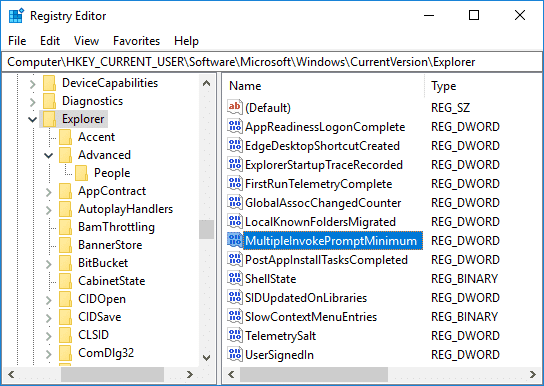Screen dimensions: 544x386
Task: Click the MultipleInvokePromptMinimum value icon
Action: [x=235, y=240]
